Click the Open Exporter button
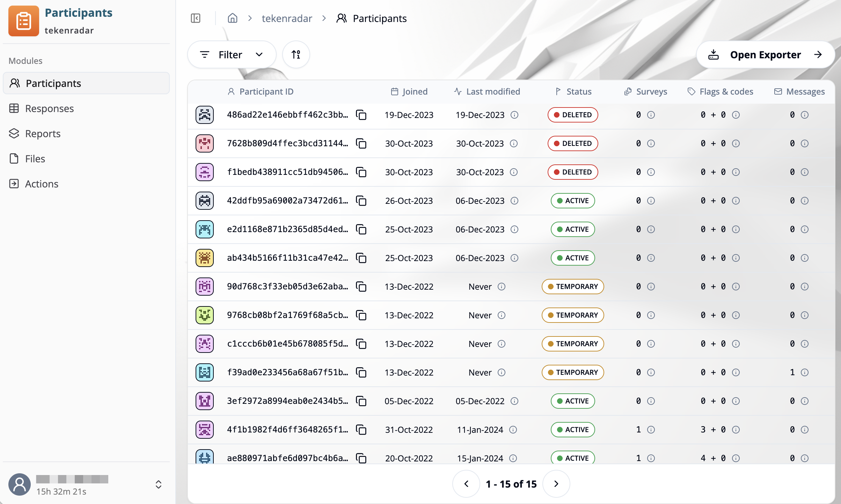The height and width of the screenshot is (504, 841). point(765,54)
